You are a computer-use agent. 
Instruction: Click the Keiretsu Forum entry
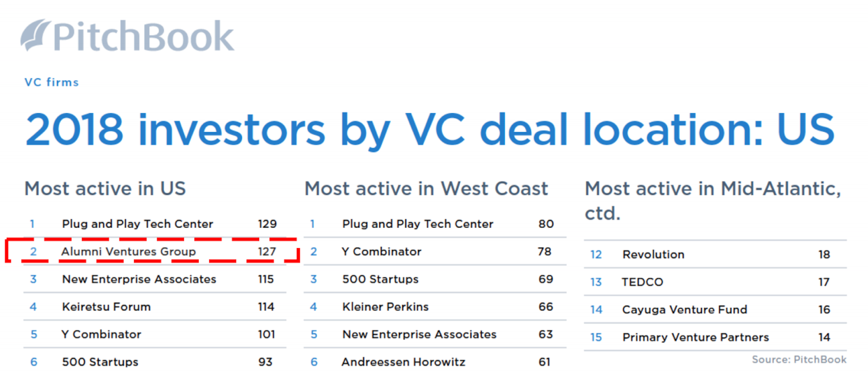click(106, 307)
